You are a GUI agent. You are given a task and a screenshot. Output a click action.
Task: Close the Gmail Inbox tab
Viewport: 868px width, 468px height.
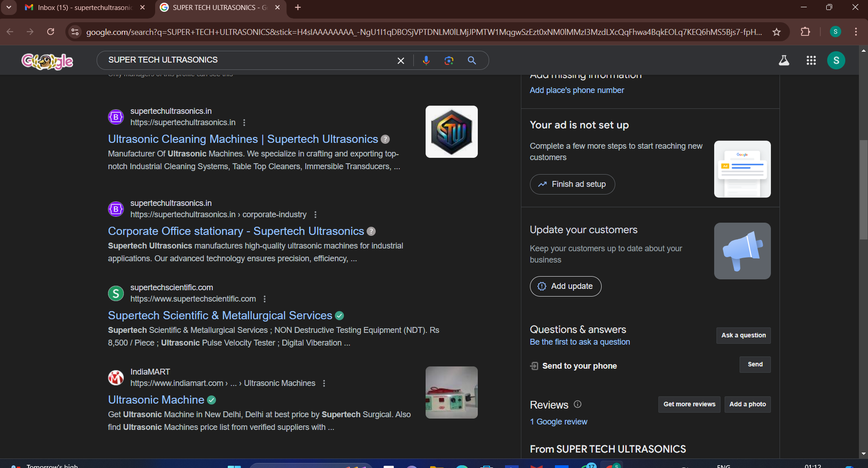point(142,7)
